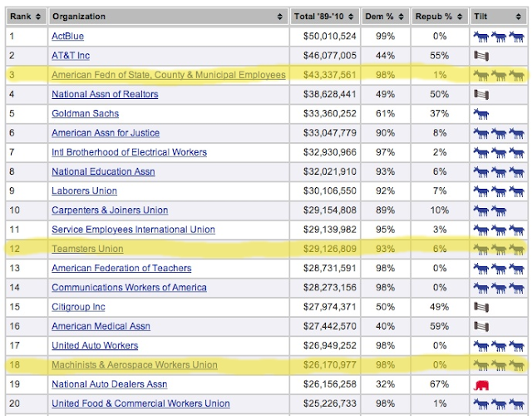This screenshot has height=416, width=532.
Task: Click fence icon in Citigroup Inc row
Action: pyautogui.click(x=481, y=307)
